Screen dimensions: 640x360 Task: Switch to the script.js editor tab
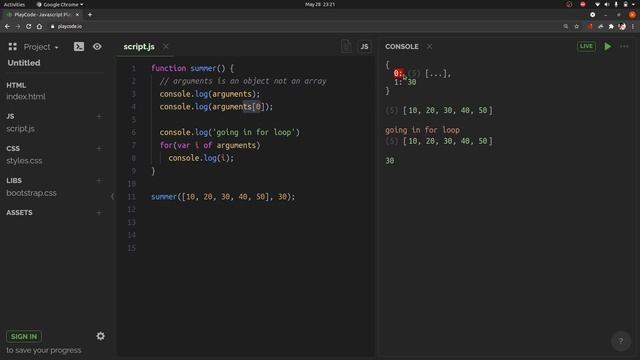139,47
